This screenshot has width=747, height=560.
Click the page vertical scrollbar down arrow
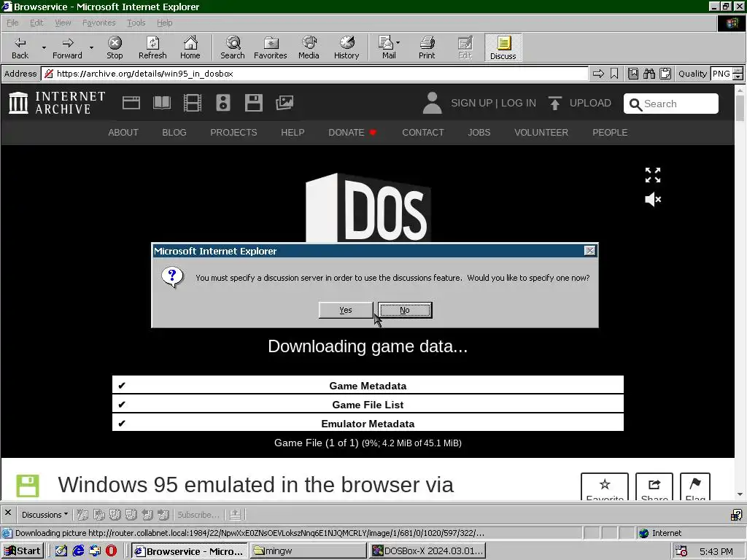click(740, 494)
